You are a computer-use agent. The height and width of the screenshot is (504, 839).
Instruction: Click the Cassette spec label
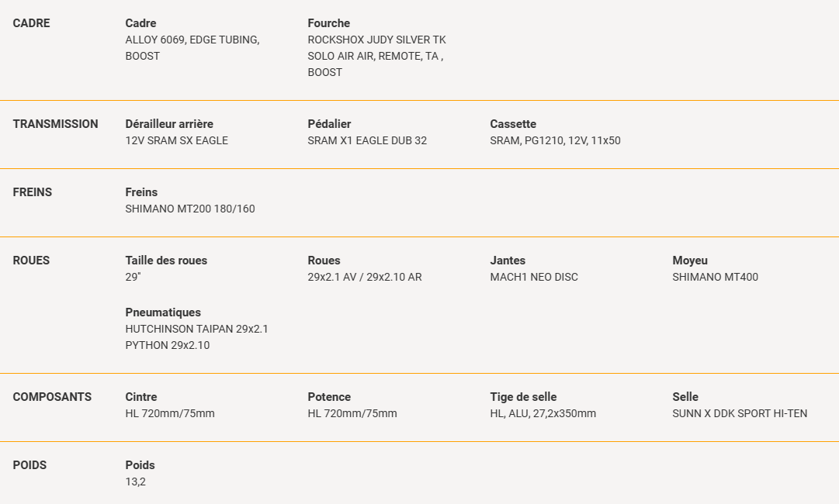point(513,124)
